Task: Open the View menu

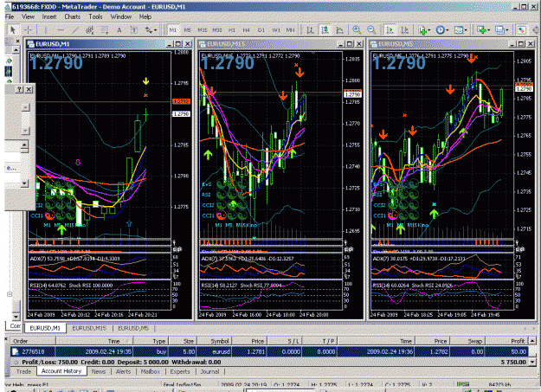Action: point(28,16)
